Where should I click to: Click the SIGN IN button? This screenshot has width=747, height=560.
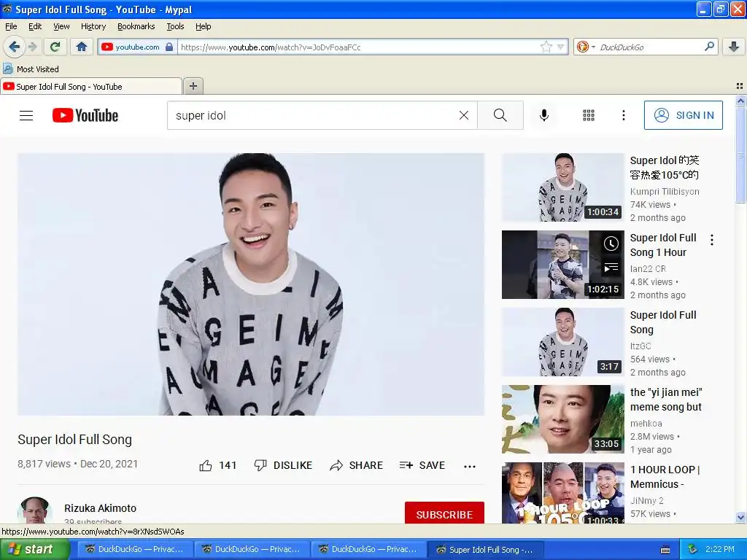683,115
